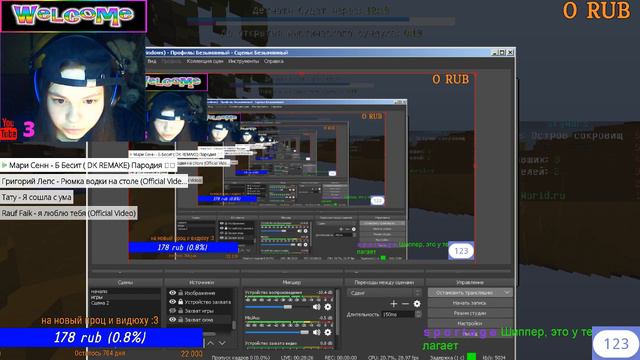
Task: Enable Режим студии button
Action: point(470,313)
